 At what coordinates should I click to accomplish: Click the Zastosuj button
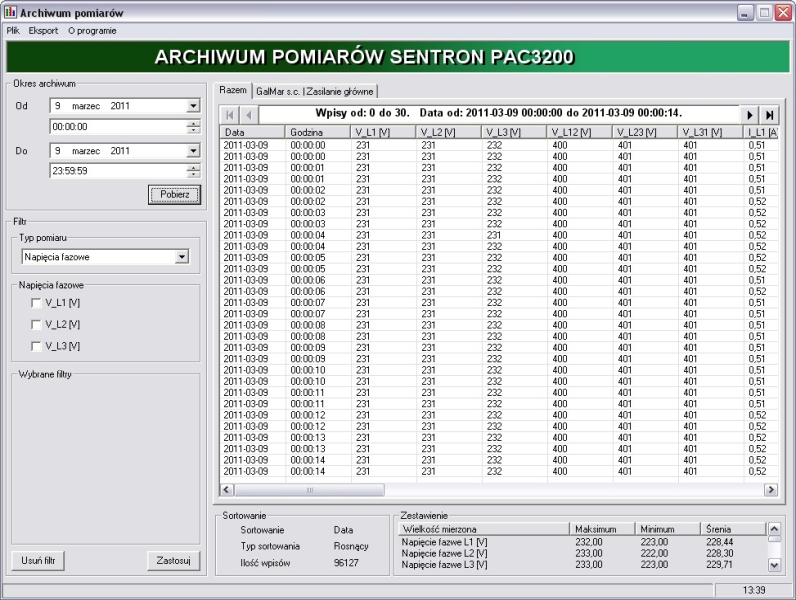coord(173,560)
